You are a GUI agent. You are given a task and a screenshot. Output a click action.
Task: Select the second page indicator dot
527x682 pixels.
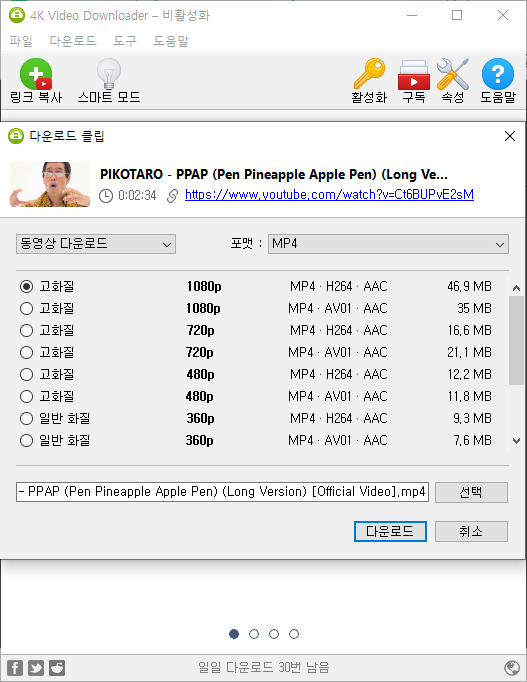(x=254, y=634)
